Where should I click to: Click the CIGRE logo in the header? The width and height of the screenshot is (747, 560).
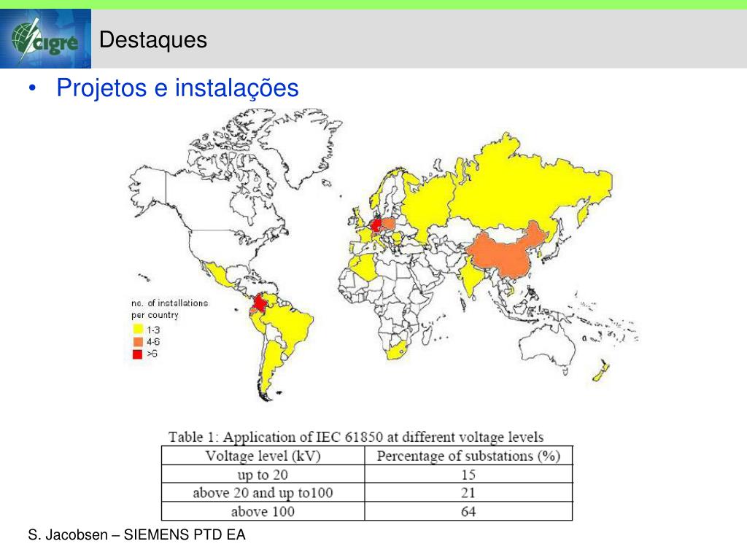pos(45,39)
